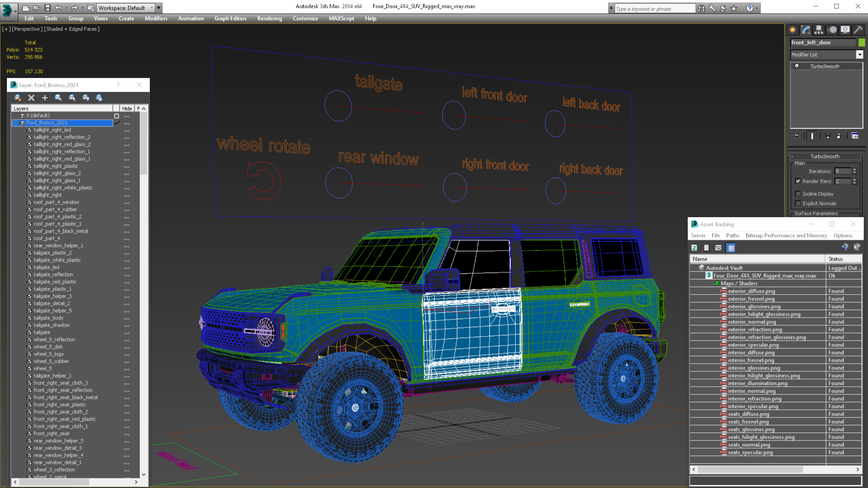Collapse the TurboSmooth rollout header
The height and width of the screenshot is (488, 868).
tap(825, 156)
